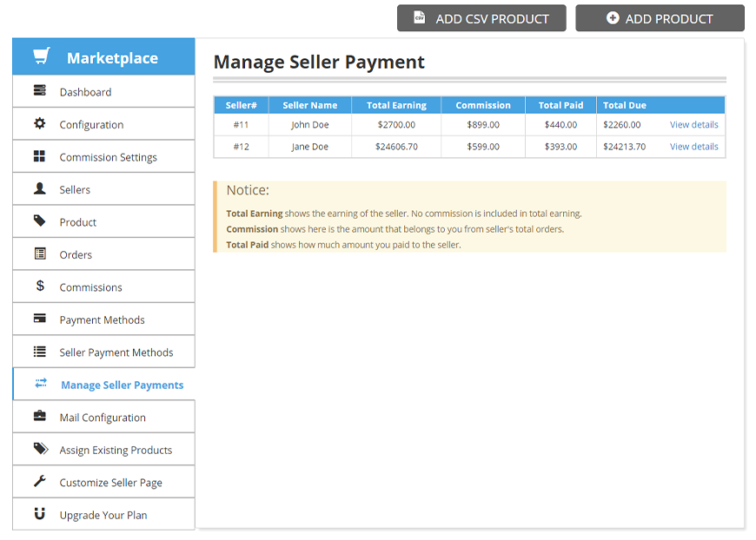Click the ADD PRODUCT button
The width and height of the screenshot is (756, 540).
[660, 18]
